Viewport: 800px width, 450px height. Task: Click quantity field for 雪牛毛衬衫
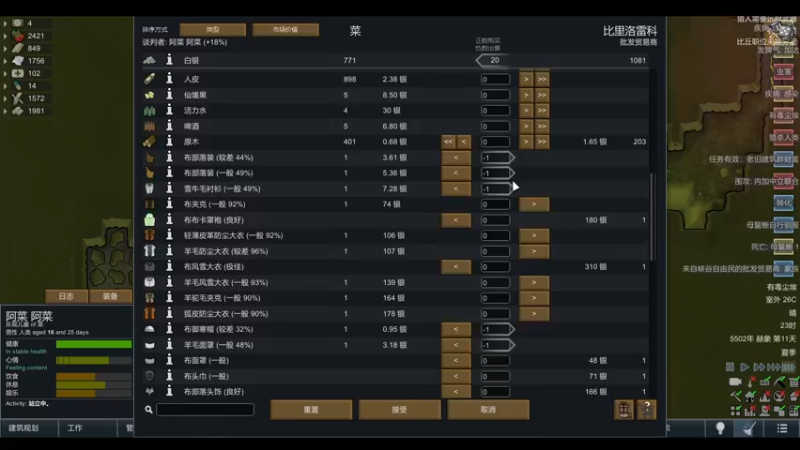click(495, 189)
